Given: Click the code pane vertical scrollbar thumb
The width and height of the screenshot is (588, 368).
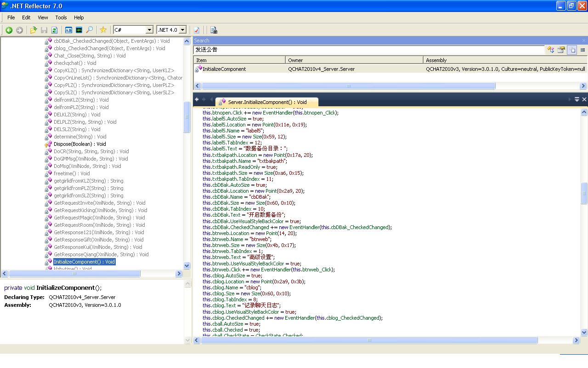Looking at the screenshot, I should [x=584, y=193].
